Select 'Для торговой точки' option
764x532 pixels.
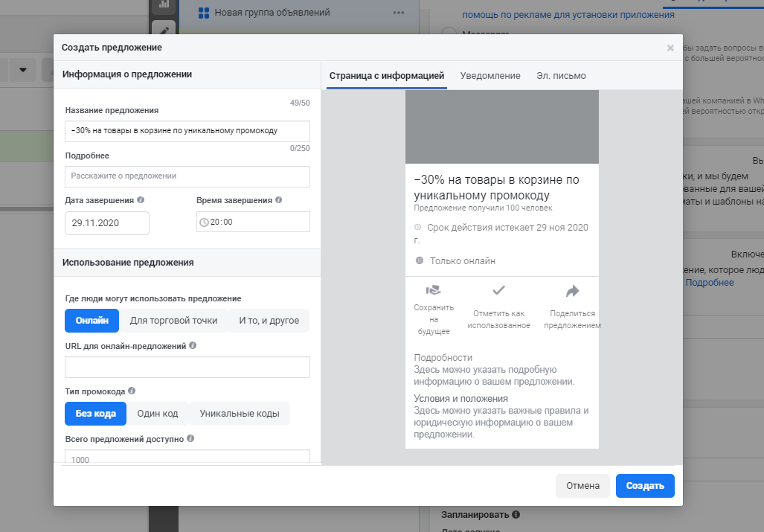[x=173, y=321]
